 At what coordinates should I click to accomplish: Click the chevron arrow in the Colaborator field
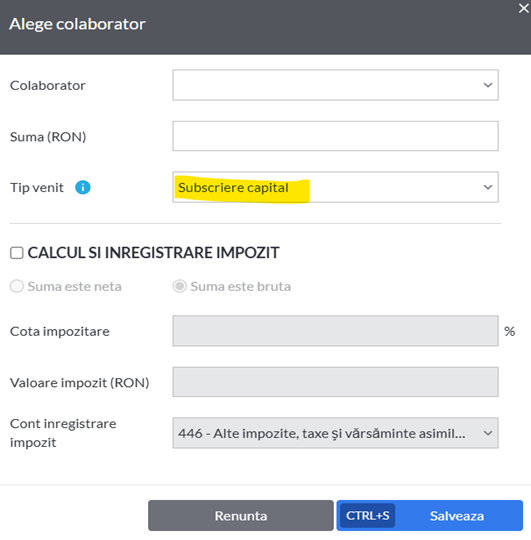tap(488, 85)
